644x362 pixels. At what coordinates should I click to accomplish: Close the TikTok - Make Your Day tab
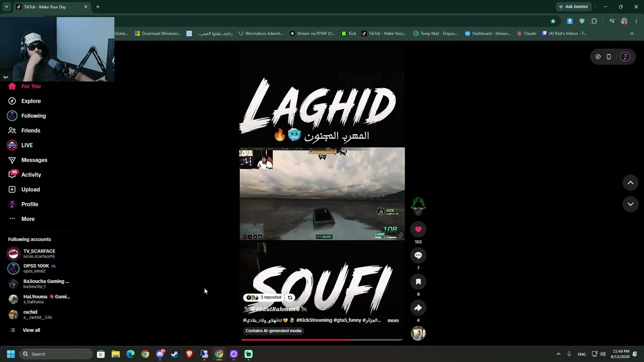(86, 7)
